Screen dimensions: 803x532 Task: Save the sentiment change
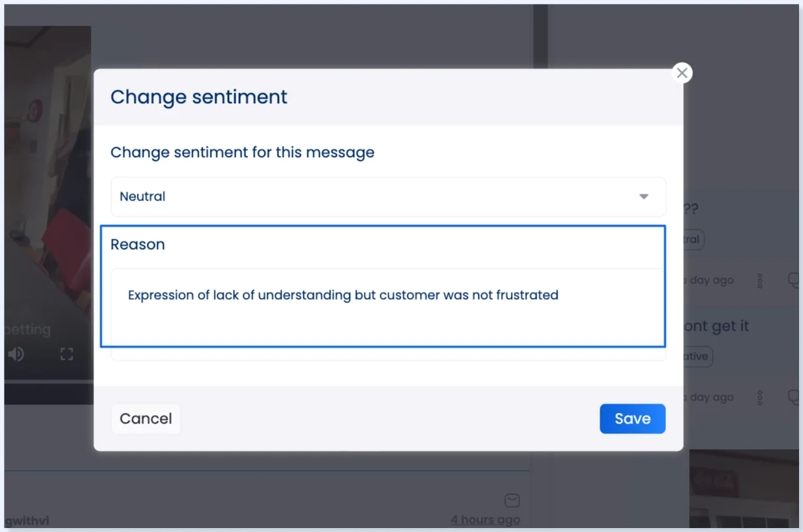(633, 419)
